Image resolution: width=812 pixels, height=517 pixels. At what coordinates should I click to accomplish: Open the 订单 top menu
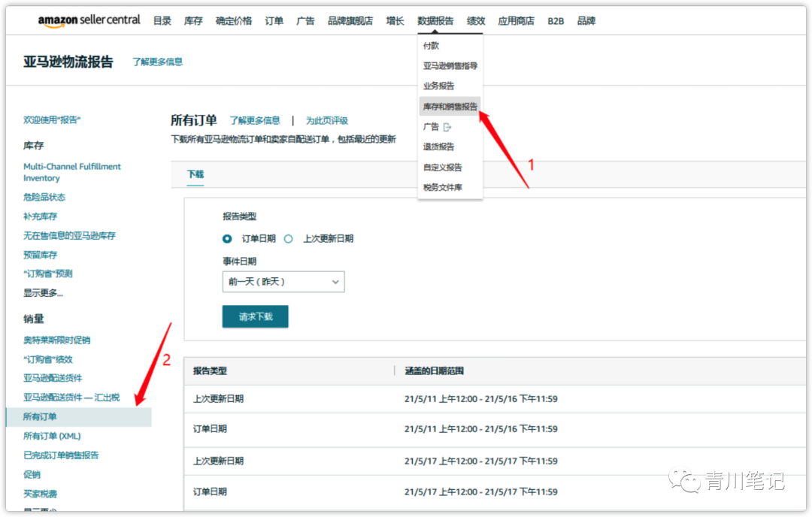coord(274,21)
